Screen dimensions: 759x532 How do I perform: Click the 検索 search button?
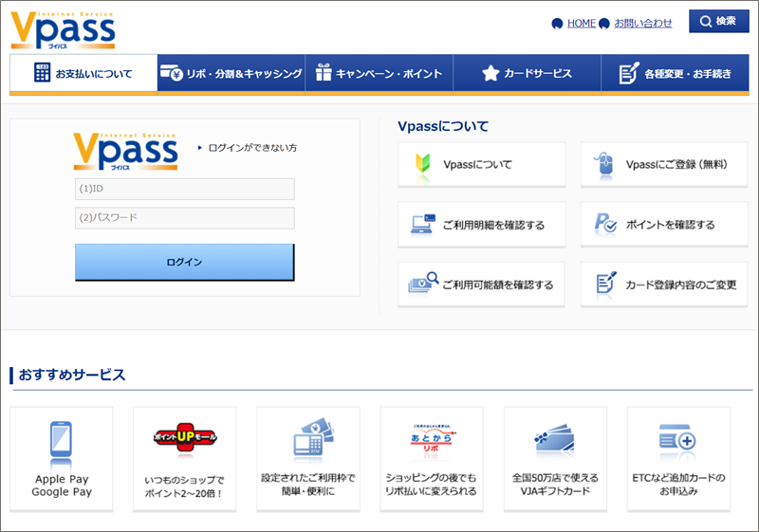(718, 21)
